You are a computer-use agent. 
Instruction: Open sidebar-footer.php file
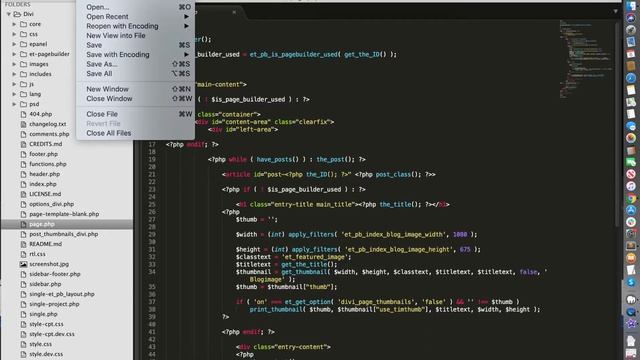click(x=55, y=274)
